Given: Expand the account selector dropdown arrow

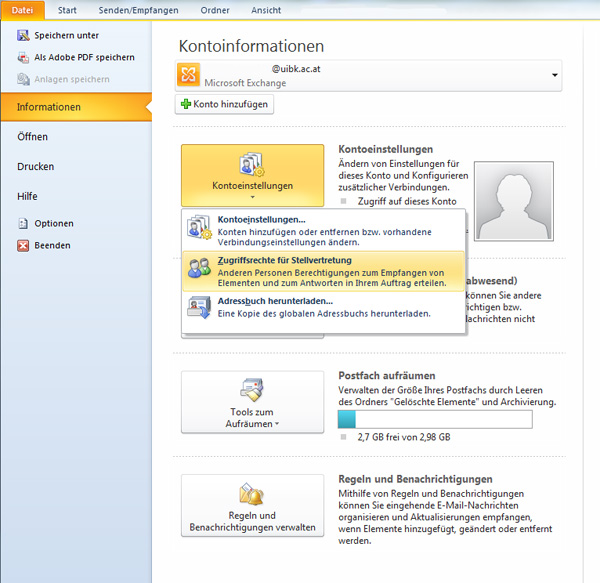Looking at the screenshot, I should pyautogui.click(x=554, y=75).
